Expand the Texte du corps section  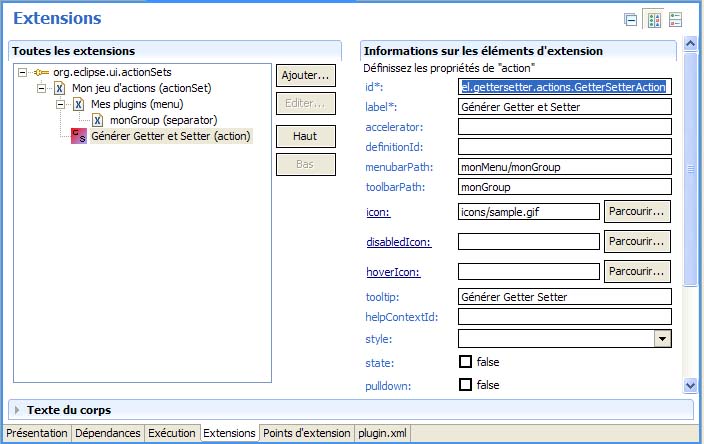17,409
